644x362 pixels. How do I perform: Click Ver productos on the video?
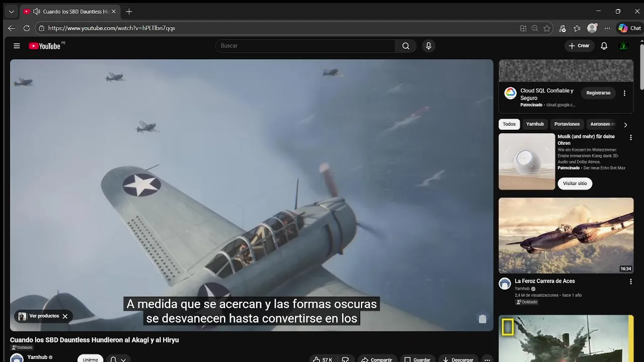click(44, 316)
